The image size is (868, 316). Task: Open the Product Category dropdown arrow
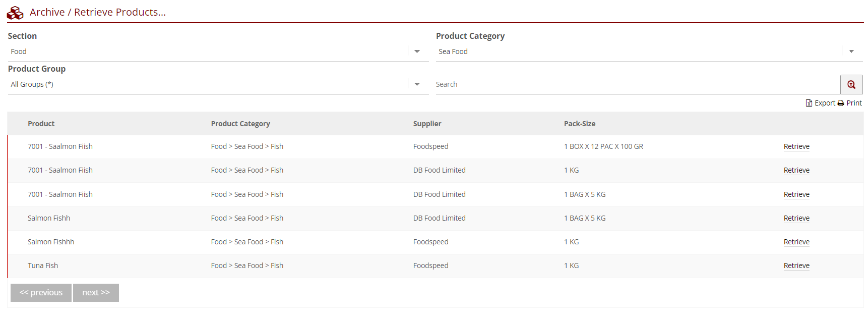pyautogui.click(x=851, y=51)
